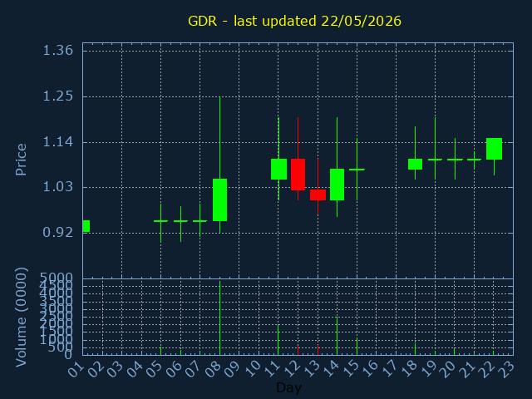The image size is (532, 399).
Task: Click the chart title 'GDR - last updated 22/05/2026'
Action: (294, 21)
